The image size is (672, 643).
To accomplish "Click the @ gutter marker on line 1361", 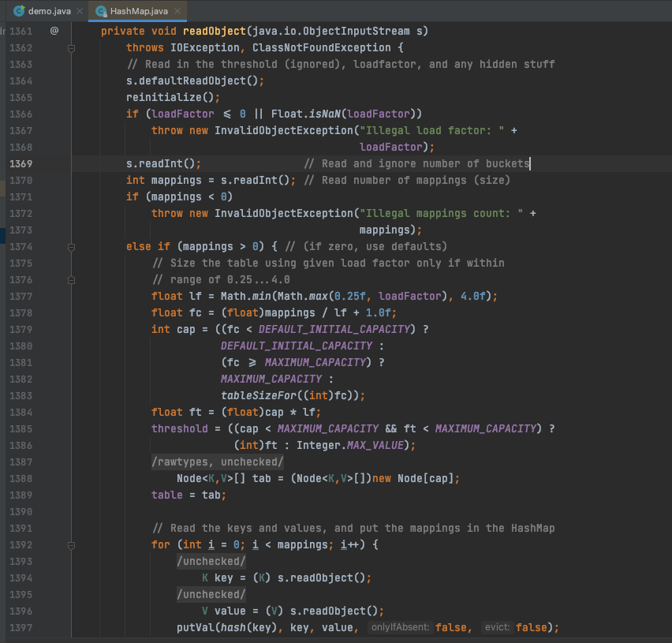I will pos(54,31).
